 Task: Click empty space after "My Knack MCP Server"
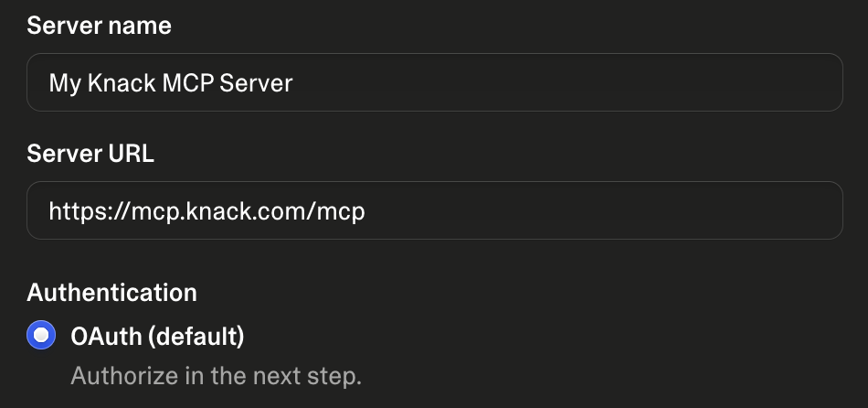coord(565,82)
